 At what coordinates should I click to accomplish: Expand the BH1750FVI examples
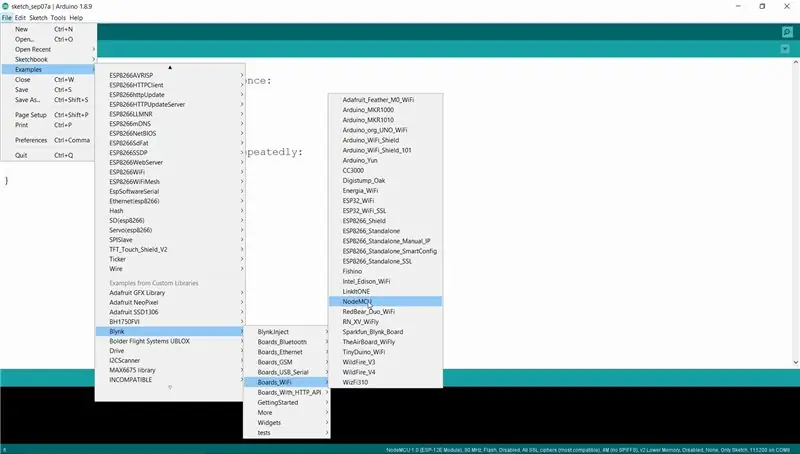tap(170, 322)
